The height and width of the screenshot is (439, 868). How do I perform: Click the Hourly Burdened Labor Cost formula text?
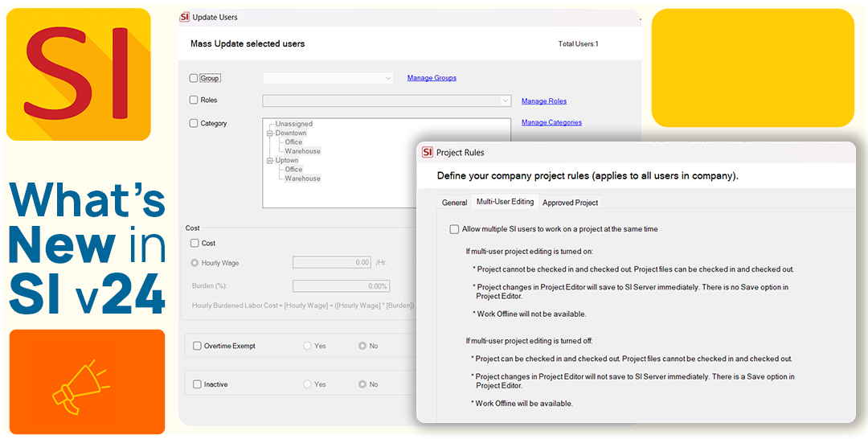pos(303,306)
